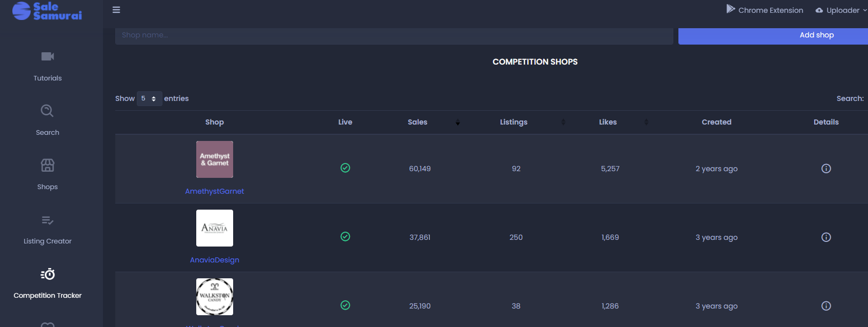868x327 pixels.
Task: Open the AmethystGarnet shop link
Action: pyautogui.click(x=215, y=191)
